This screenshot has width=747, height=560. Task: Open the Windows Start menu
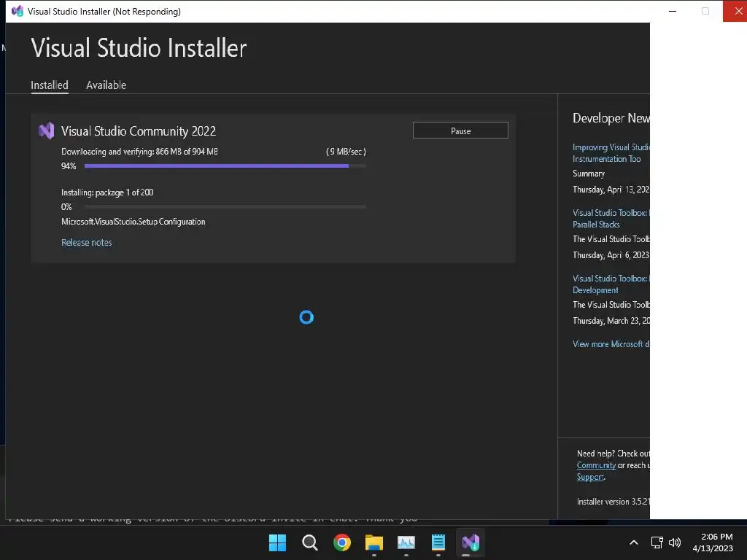pyautogui.click(x=277, y=542)
